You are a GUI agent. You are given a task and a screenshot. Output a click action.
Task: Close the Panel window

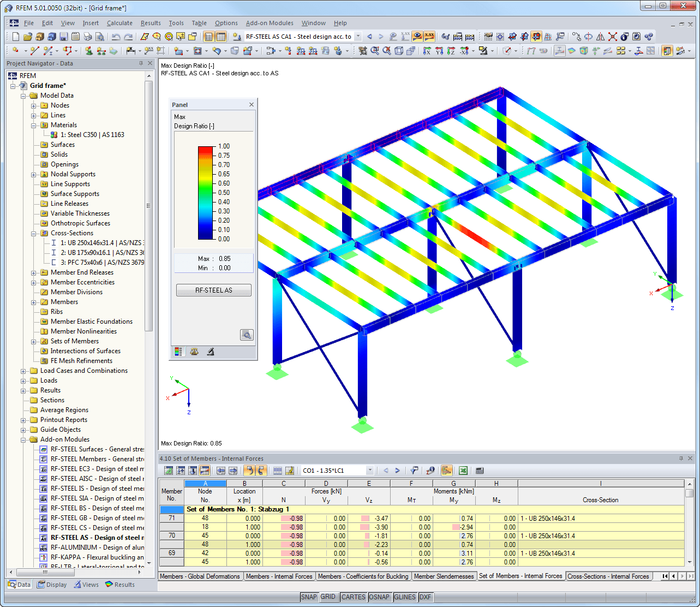click(252, 105)
